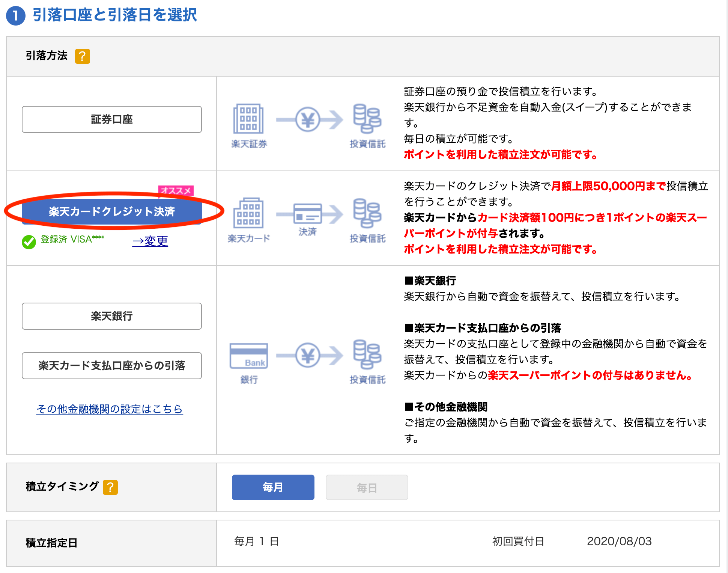This screenshot has width=728, height=573.
Task: Set timing to 毎日
Action: 367,487
